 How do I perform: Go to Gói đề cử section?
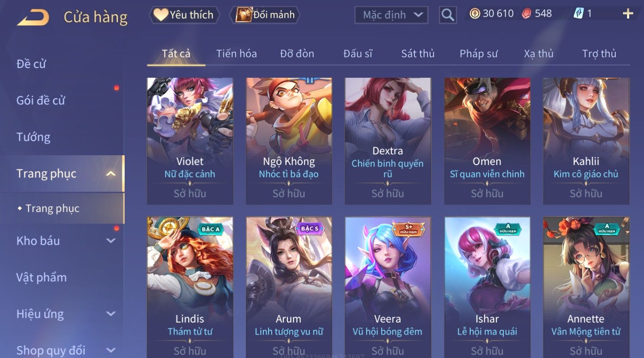[x=41, y=101]
